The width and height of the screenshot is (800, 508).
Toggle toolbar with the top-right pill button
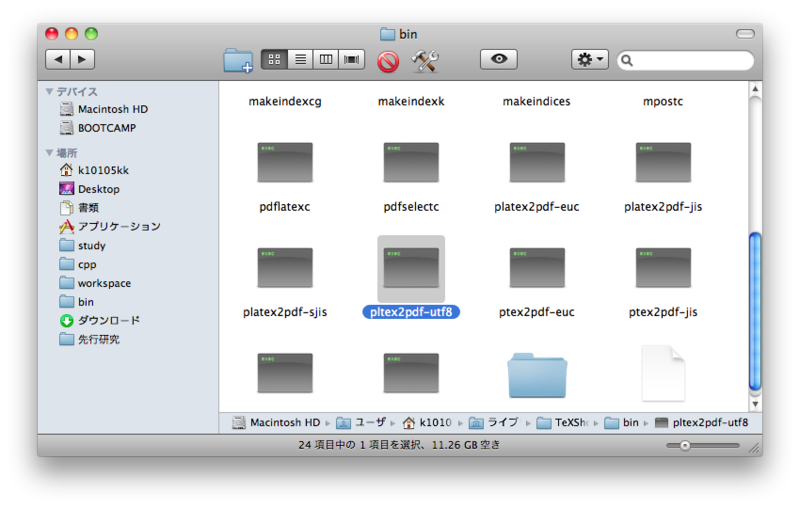(x=745, y=34)
